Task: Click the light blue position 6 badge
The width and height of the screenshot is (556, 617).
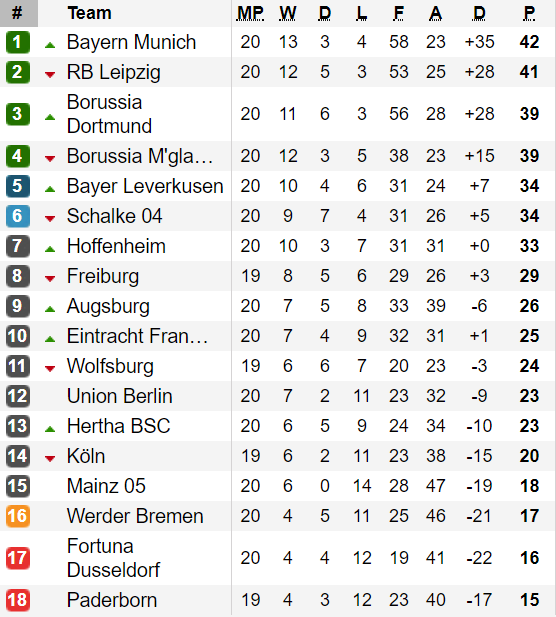Action: (x=18, y=216)
